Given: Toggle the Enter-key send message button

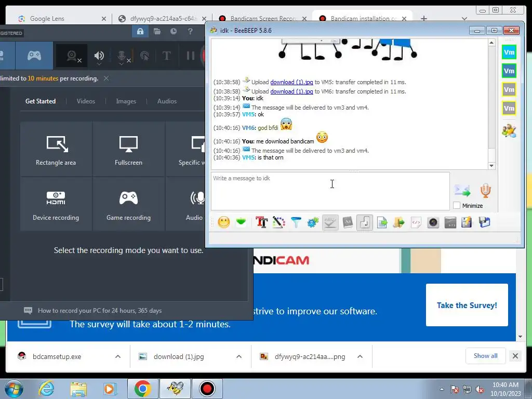Looking at the screenshot, I should 365,222.
